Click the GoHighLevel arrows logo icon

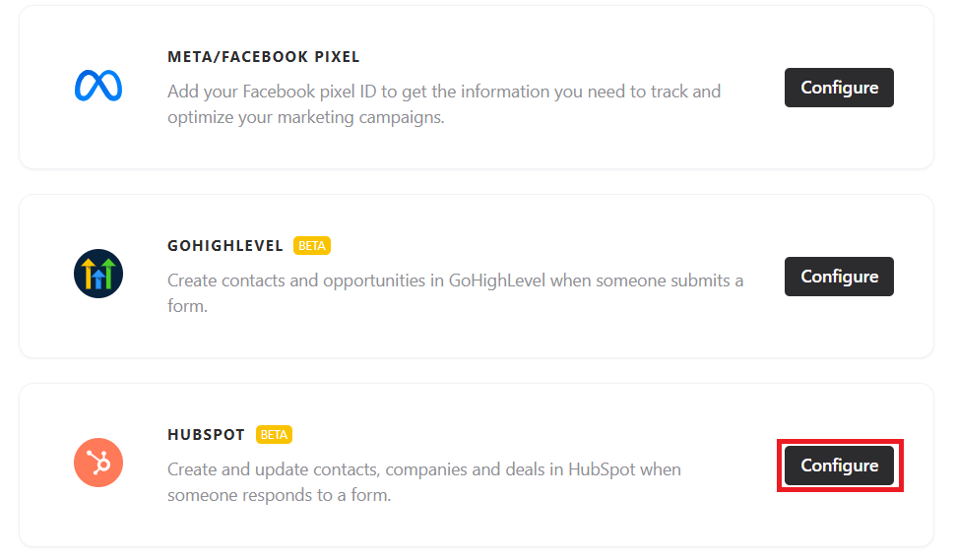click(98, 276)
